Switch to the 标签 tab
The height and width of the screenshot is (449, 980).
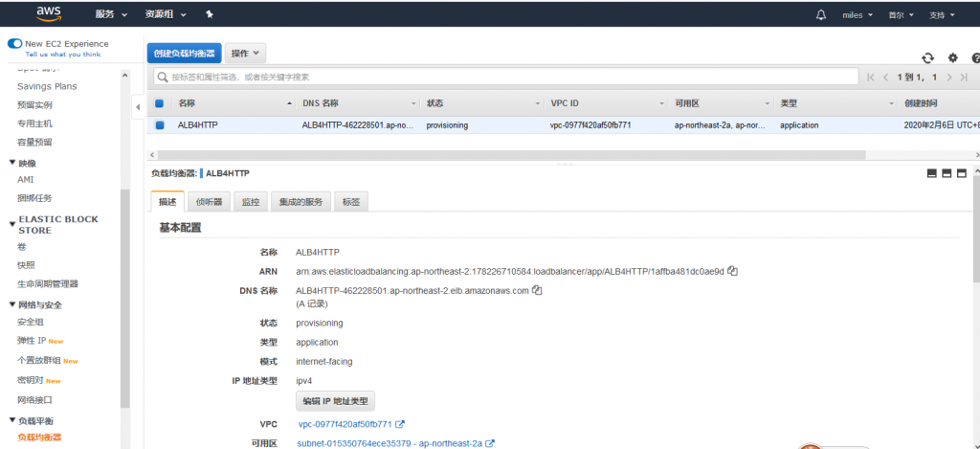tap(351, 201)
